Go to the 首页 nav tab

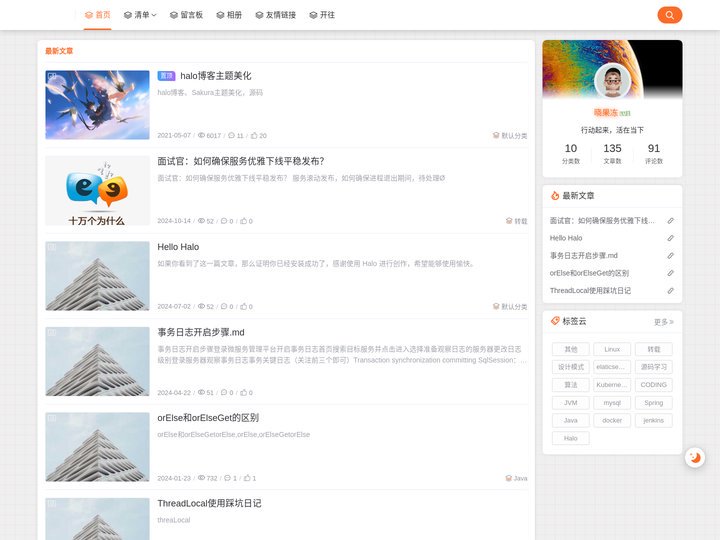click(x=97, y=15)
